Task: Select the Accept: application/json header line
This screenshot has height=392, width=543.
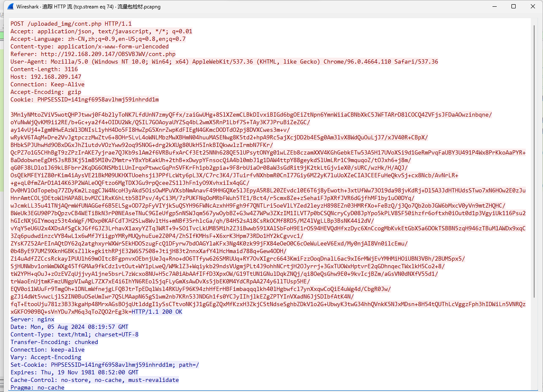Action: (x=101, y=31)
